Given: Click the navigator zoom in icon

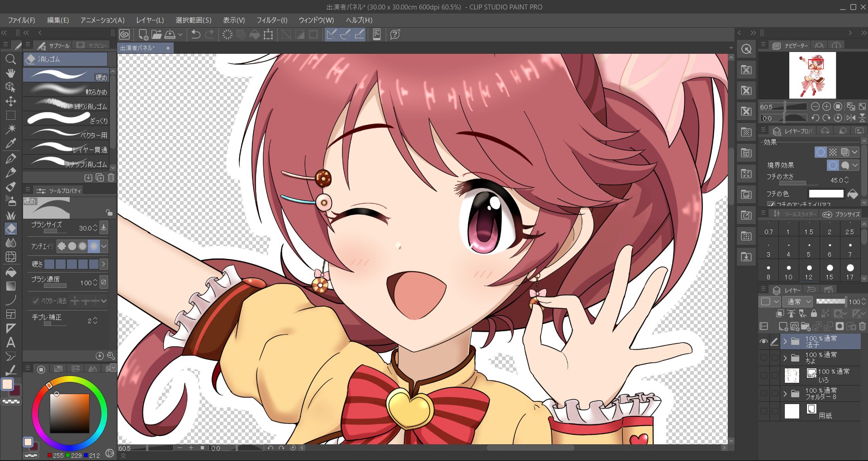Looking at the screenshot, I should pyautogui.click(x=826, y=107).
